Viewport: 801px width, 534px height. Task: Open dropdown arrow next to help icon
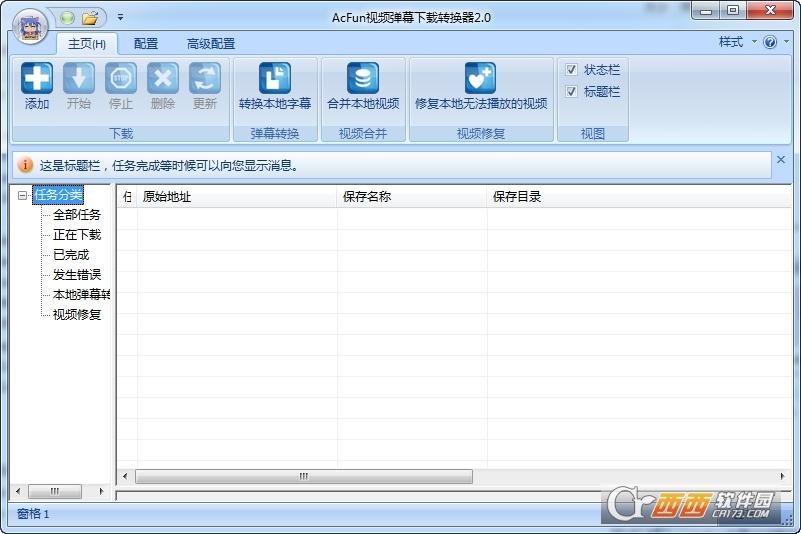click(786, 42)
